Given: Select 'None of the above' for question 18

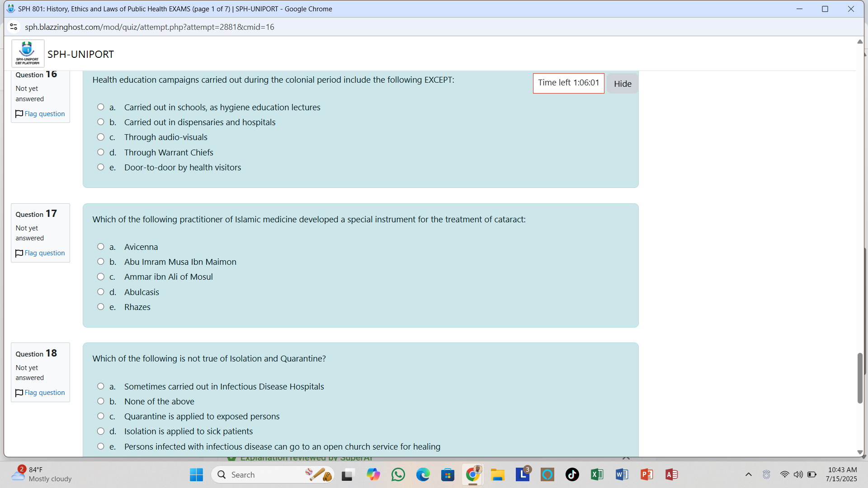Looking at the screenshot, I should click(x=101, y=401).
